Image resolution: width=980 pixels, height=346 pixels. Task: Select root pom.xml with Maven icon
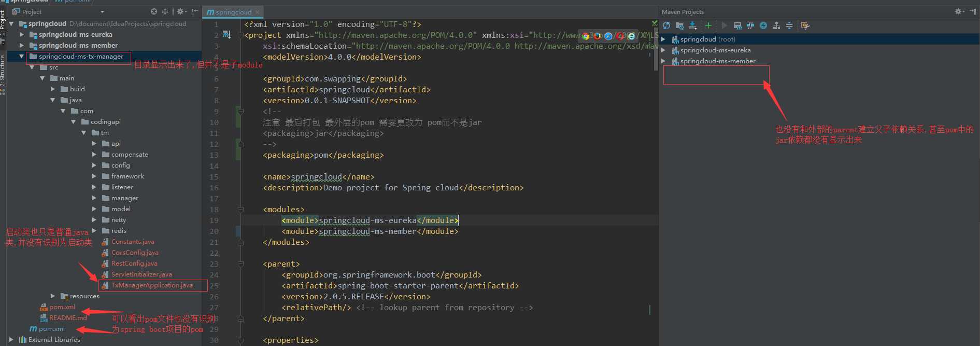click(51, 329)
